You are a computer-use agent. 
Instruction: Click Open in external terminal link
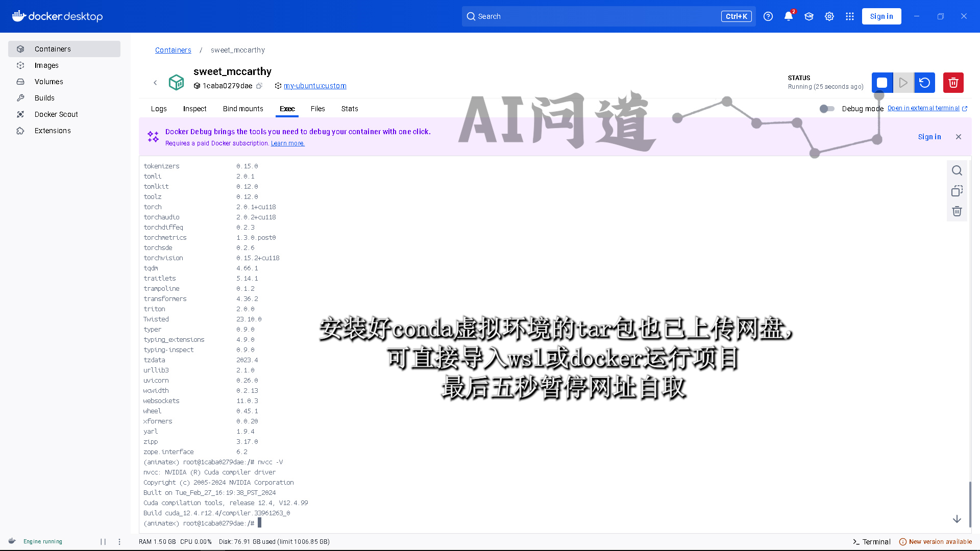pyautogui.click(x=923, y=108)
